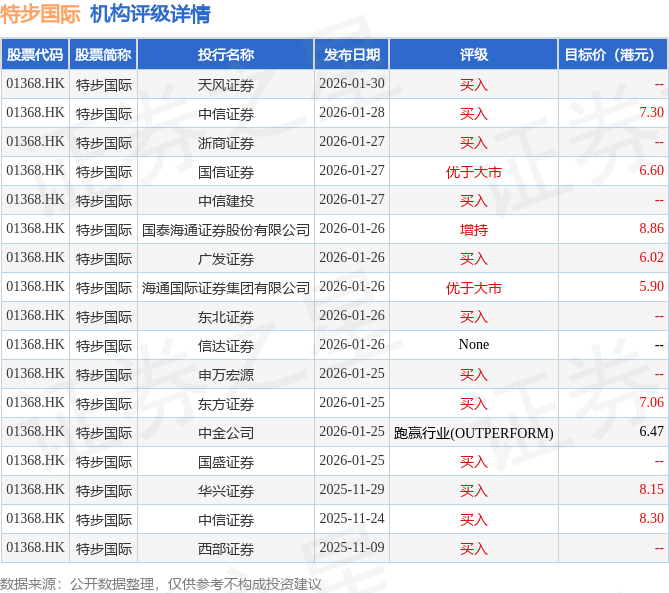This screenshot has width=669, height=593.
Task: Click the 增持 rating cell
Action: click(x=474, y=230)
